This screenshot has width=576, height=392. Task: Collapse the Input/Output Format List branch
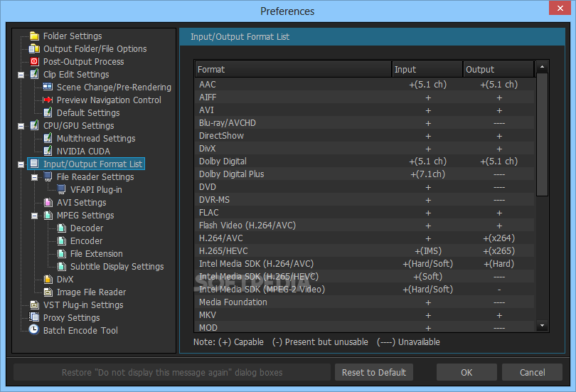pyautogui.click(x=21, y=164)
